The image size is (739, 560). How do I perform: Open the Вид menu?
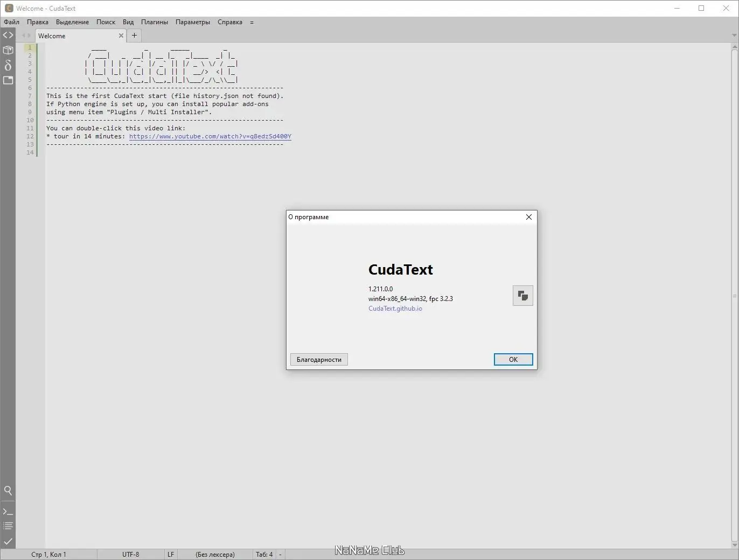pyautogui.click(x=128, y=22)
